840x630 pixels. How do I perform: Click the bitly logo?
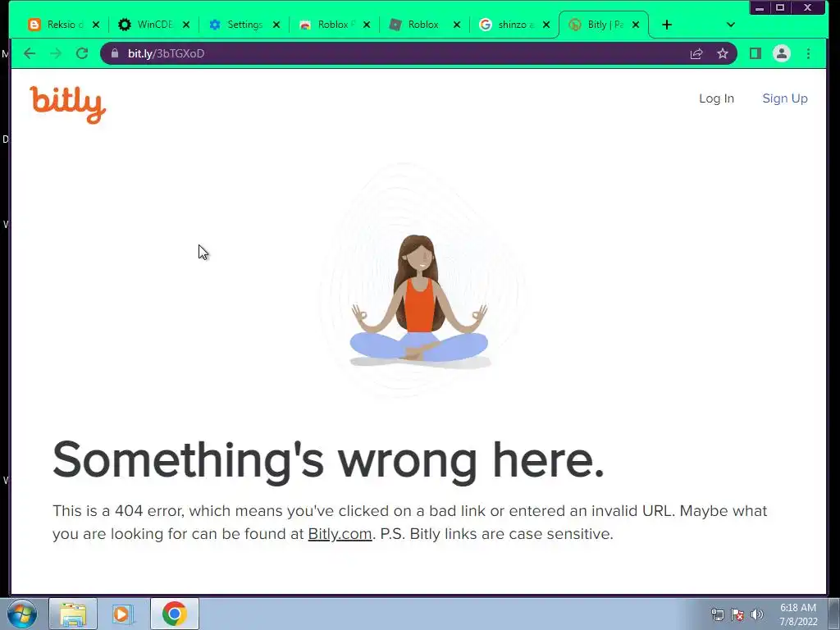pyautogui.click(x=67, y=104)
